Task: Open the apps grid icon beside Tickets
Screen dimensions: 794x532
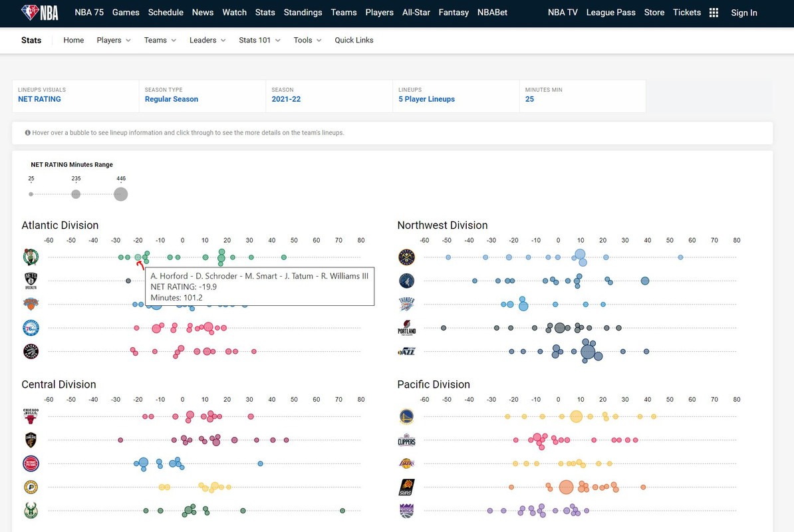Action: pyautogui.click(x=714, y=13)
